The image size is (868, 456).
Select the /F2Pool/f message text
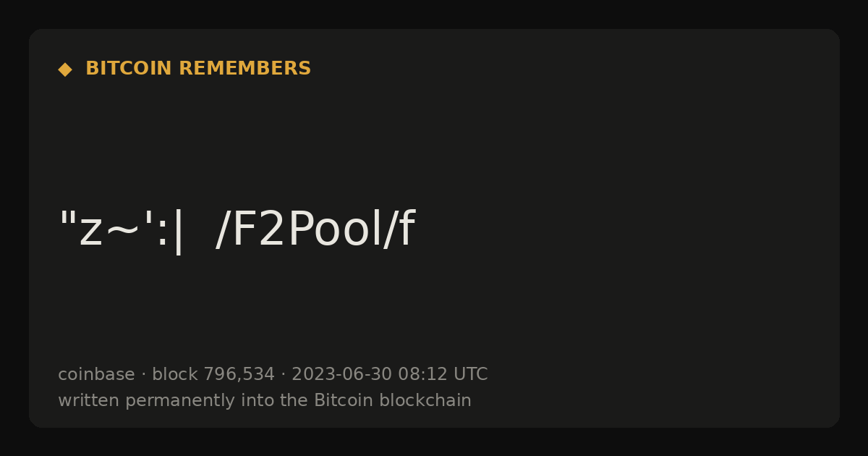coord(315,229)
